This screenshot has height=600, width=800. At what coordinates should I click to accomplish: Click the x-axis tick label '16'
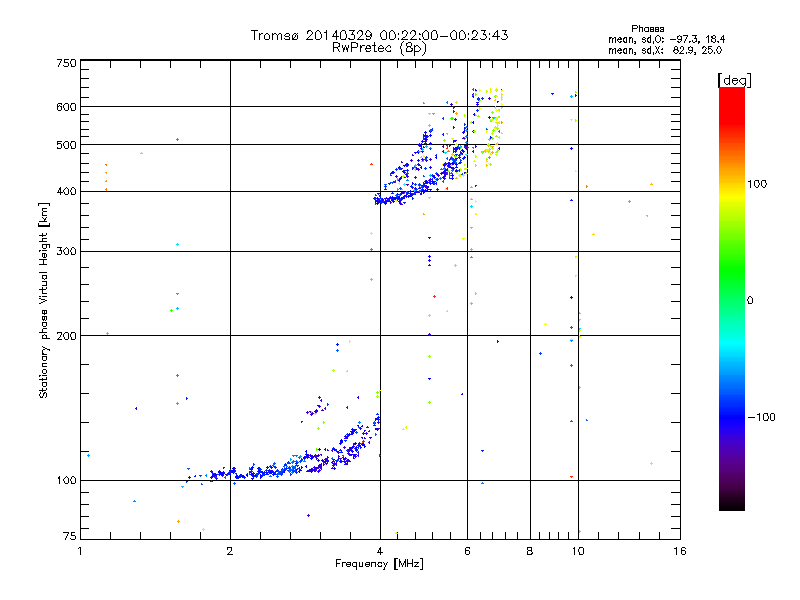tap(680, 551)
